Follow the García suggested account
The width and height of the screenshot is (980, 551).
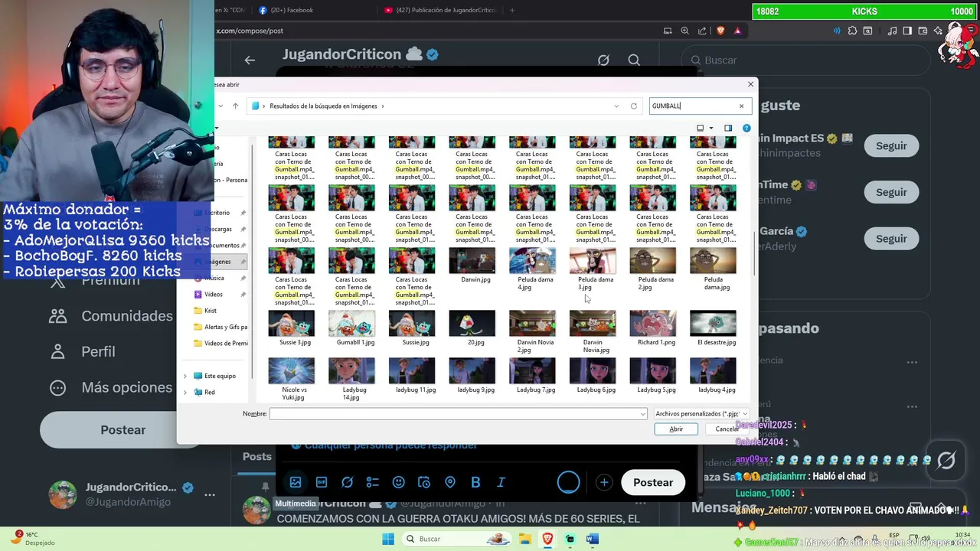[x=891, y=238]
